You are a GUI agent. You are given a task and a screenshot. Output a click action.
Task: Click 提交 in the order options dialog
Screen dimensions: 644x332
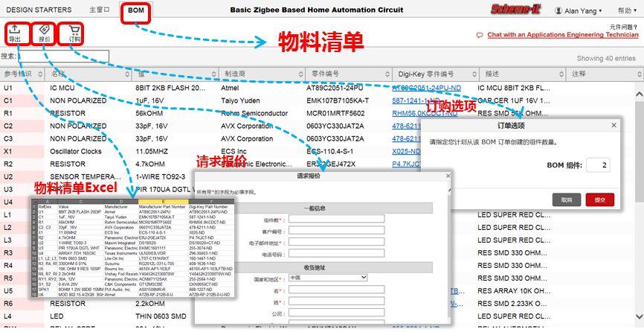(x=599, y=199)
